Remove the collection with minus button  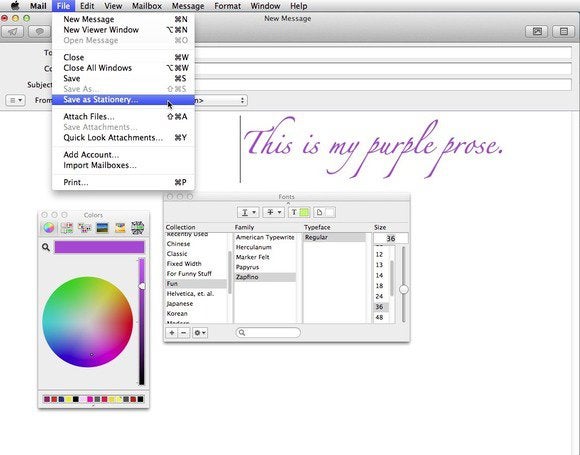tap(184, 333)
